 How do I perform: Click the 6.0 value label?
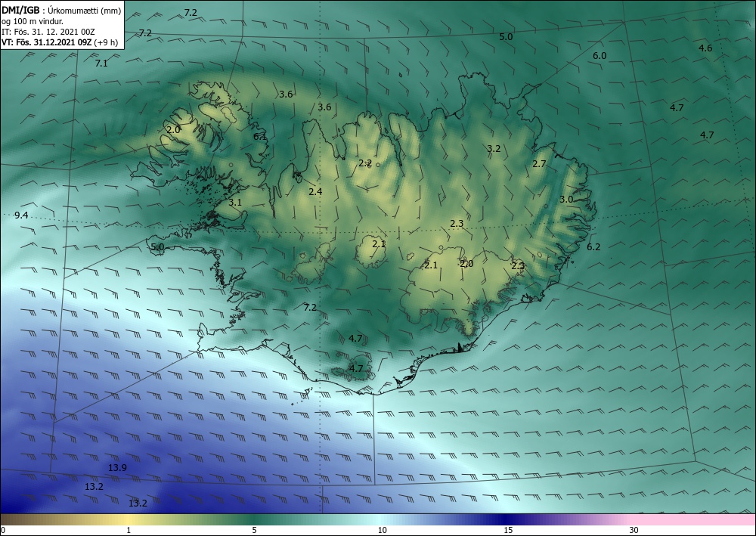(600, 56)
